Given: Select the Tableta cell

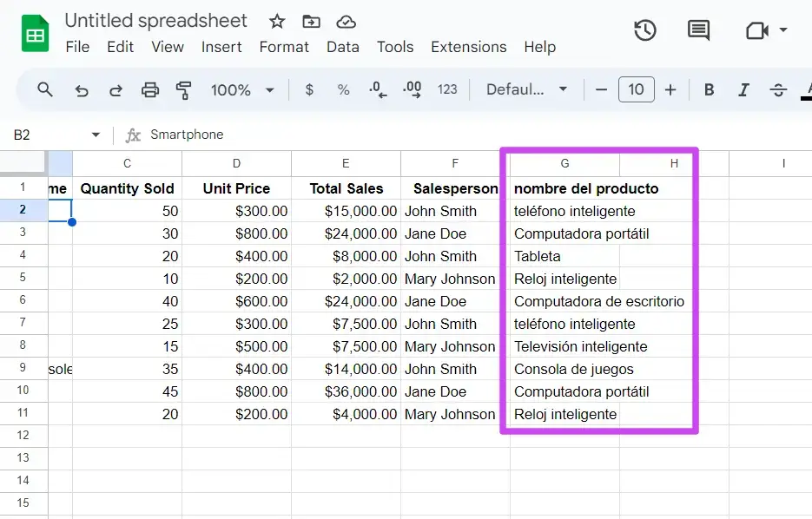Looking at the screenshot, I should point(565,256).
